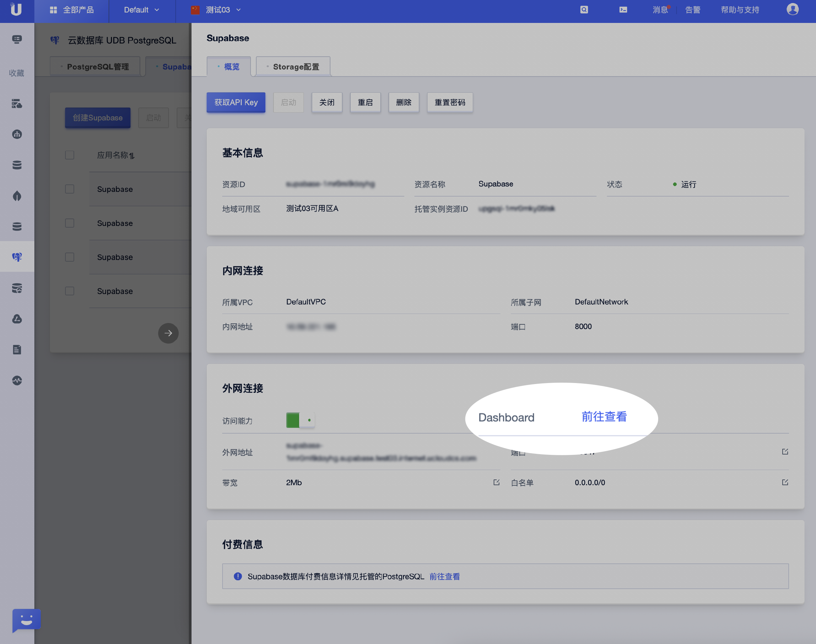The image size is (816, 644).
Task: Click the edit pencil next to 带宽 2Mb
Action: tap(496, 482)
